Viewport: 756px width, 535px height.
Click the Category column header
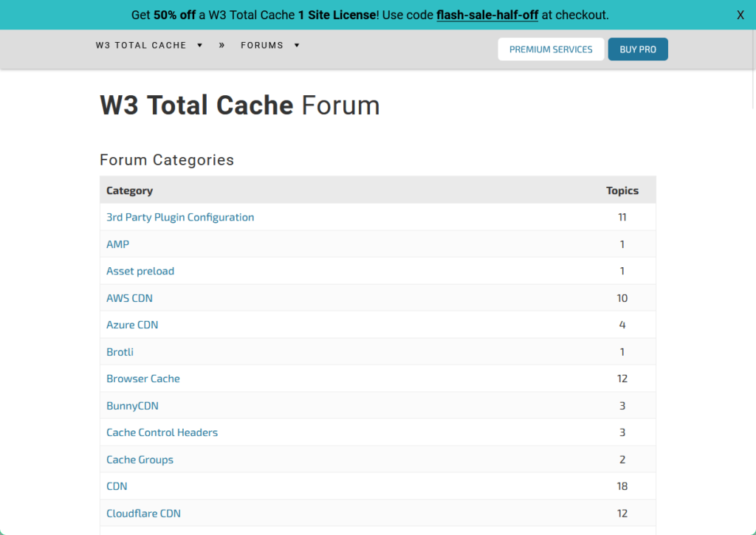pos(129,190)
